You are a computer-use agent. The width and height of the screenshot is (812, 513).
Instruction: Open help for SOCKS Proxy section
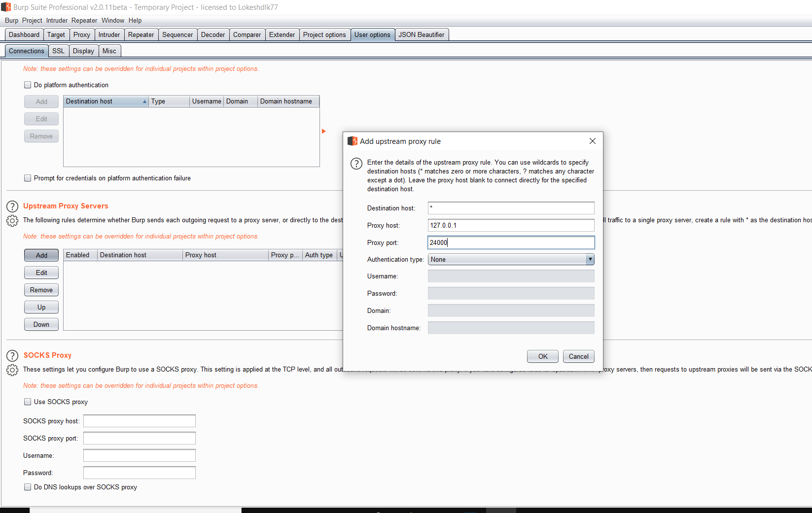click(x=12, y=356)
